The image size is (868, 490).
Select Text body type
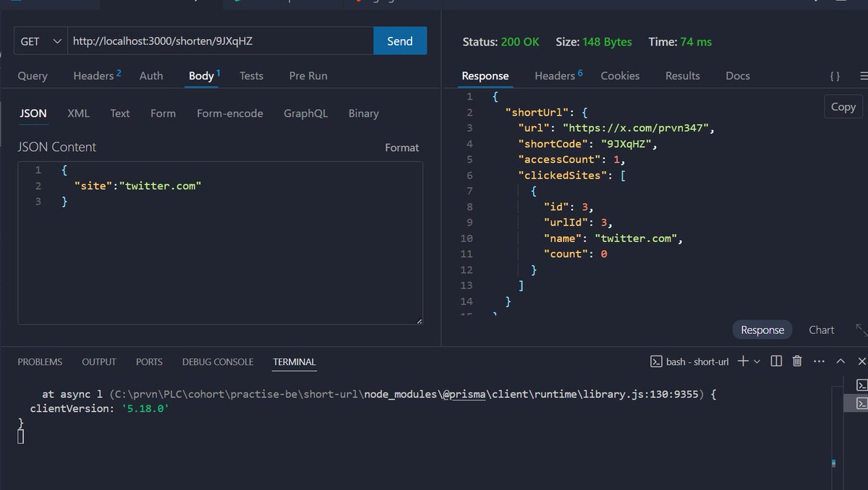(120, 113)
